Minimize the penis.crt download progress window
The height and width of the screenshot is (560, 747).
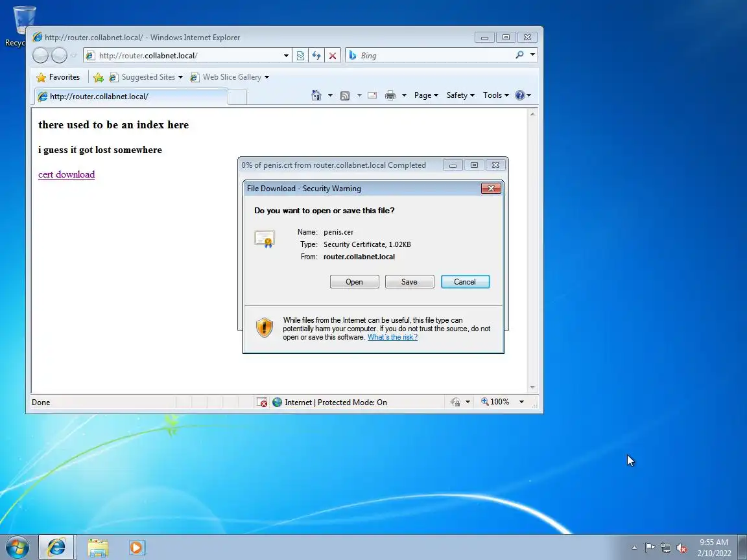pos(453,165)
